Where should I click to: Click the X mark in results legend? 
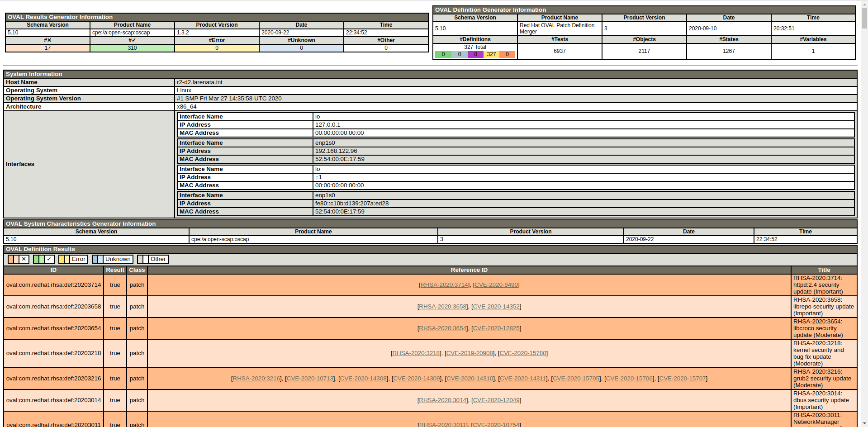click(x=24, y=259)
